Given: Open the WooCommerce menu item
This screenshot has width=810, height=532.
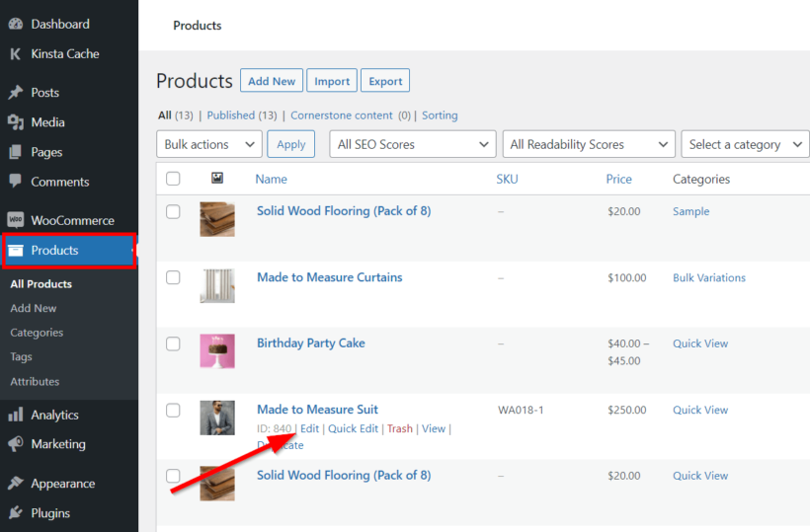Looking at the screenshot, I should [72, 220].
